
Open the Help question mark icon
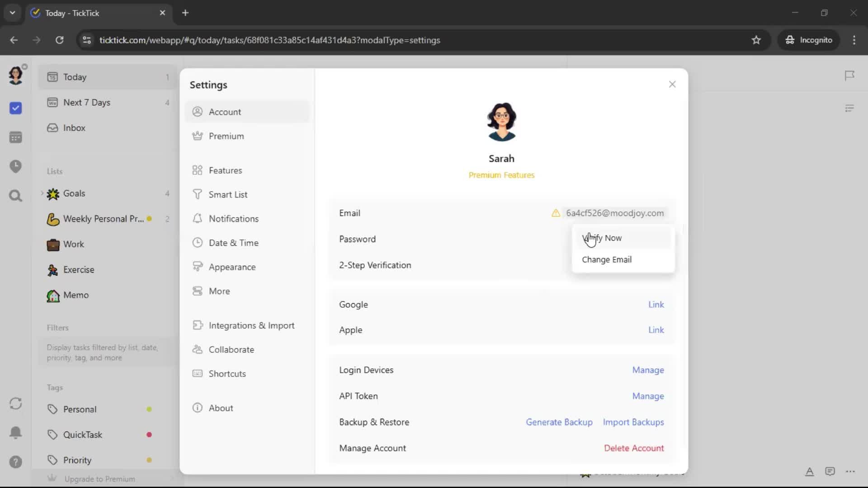click(x=15, y=462)
